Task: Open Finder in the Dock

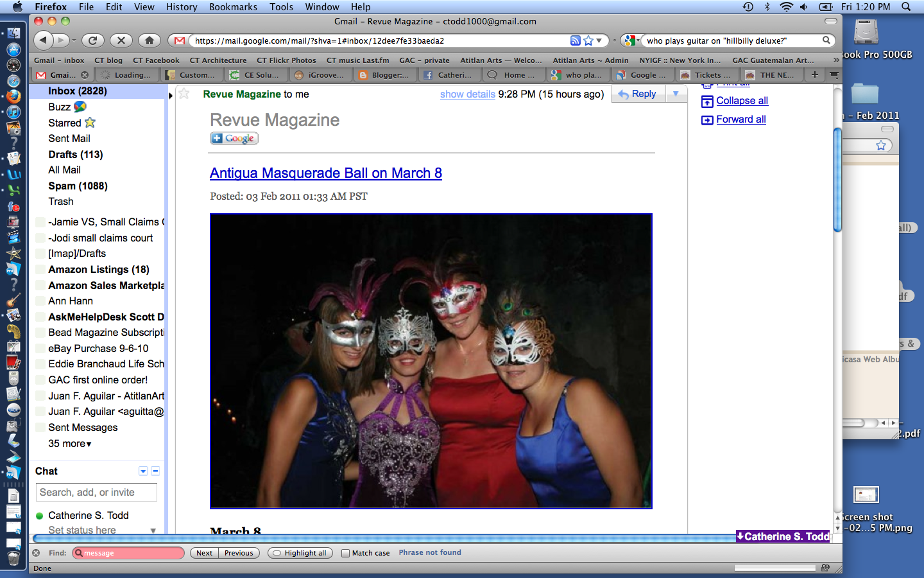Action: coord(13,33)
